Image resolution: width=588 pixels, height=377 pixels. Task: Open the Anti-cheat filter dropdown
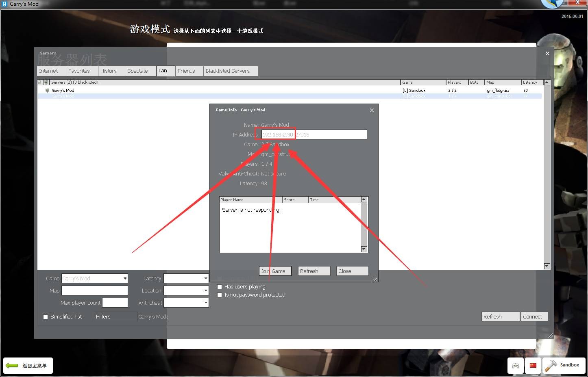(205, 303)
